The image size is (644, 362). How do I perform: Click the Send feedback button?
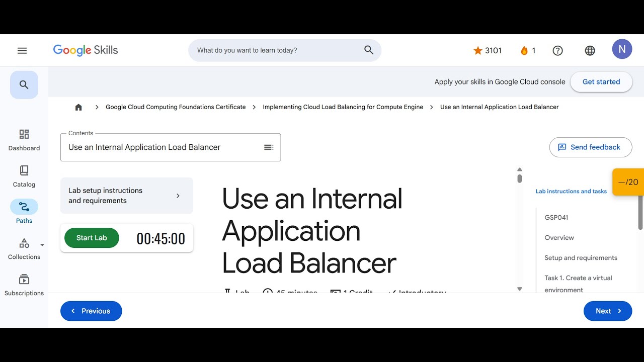[591, 147]
